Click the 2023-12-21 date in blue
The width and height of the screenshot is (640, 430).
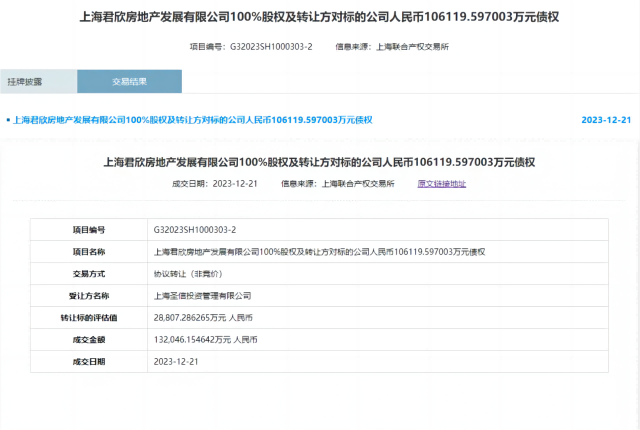click(606, 120)
